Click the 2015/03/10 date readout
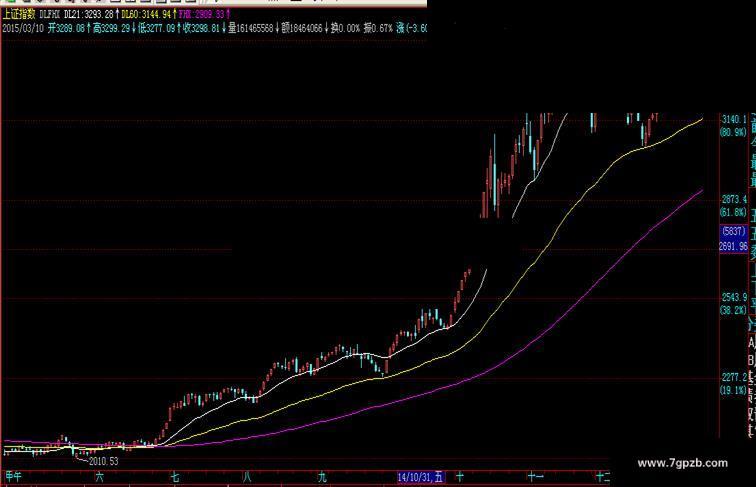756x487 pixels. pyautogui.click(x=22, y=28)
